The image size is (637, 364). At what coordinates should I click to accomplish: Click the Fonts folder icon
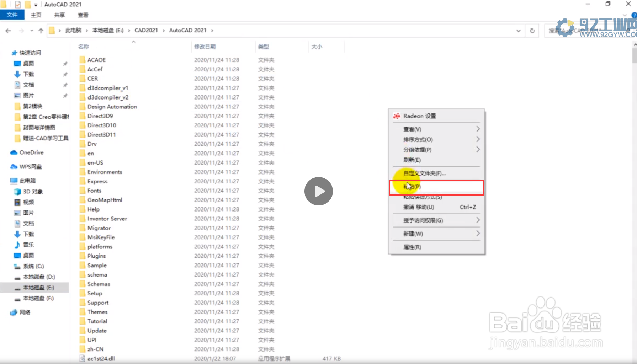point(82,191)
